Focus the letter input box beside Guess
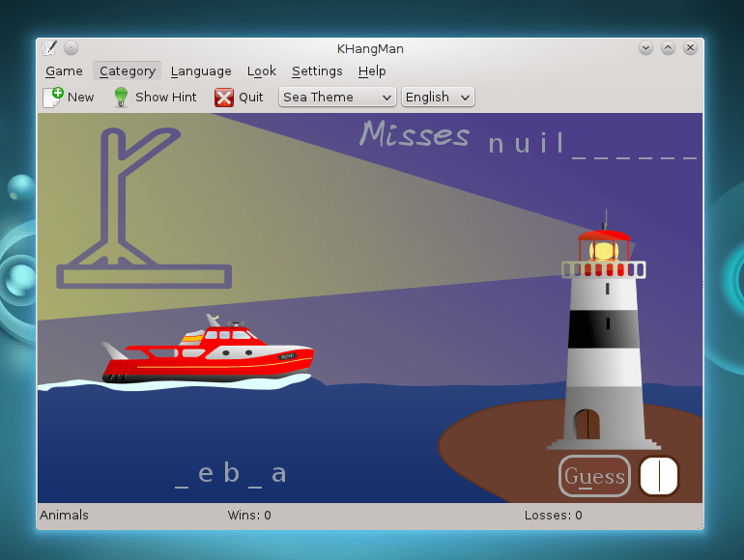 click(658, 476)
